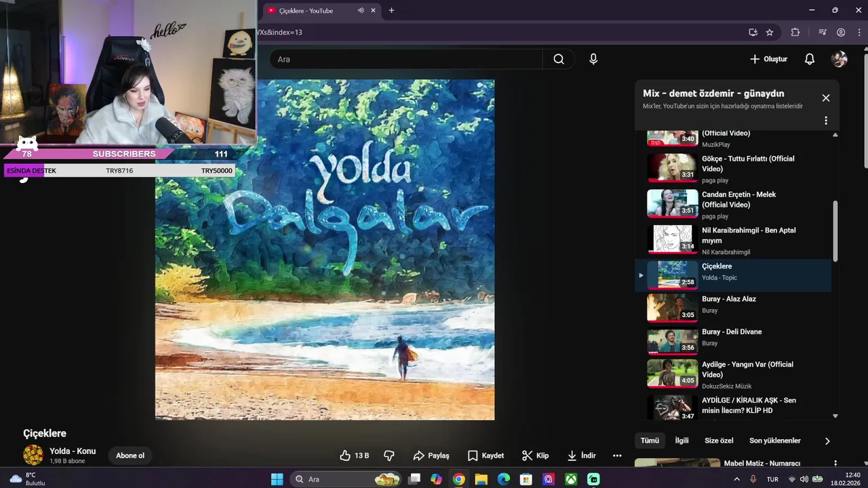868x488 pixels.
Task: Install app icon in address bar
Action: 753,32
